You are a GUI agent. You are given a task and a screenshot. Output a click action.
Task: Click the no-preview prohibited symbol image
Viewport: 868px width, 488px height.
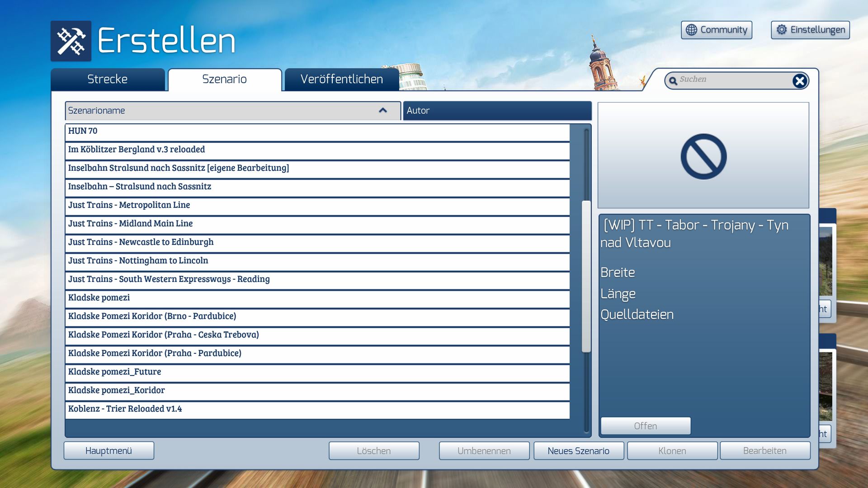(703, 156)
